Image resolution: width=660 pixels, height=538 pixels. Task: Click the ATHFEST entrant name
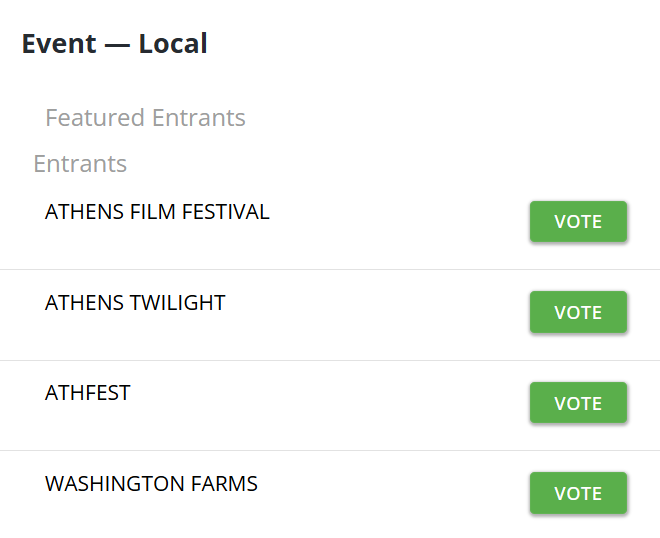pyautogui.click(x=88, y=393)
